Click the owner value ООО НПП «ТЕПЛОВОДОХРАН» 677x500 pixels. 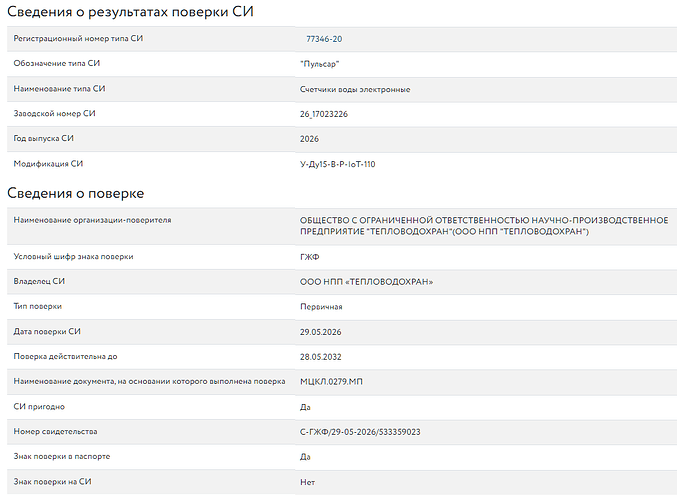pos(367,282)
